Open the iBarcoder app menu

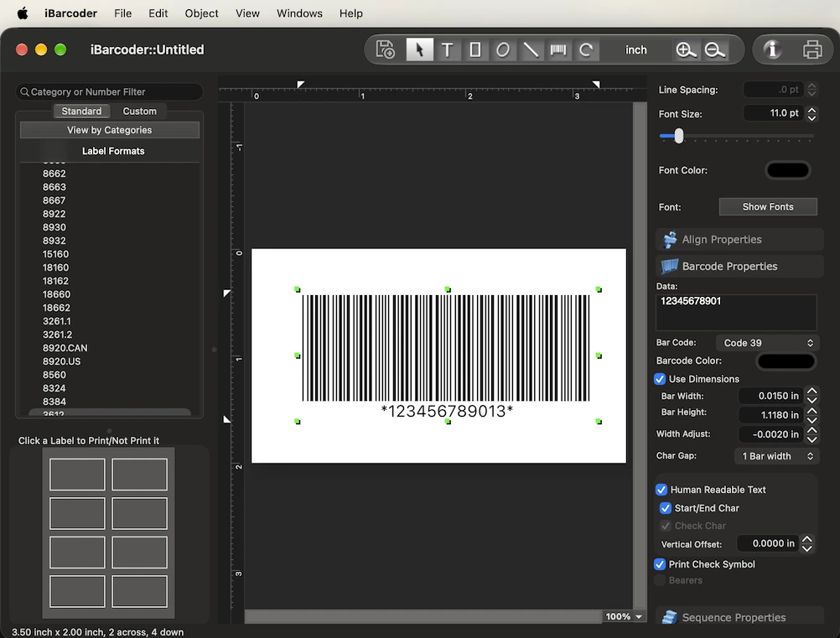click(70, 13)
